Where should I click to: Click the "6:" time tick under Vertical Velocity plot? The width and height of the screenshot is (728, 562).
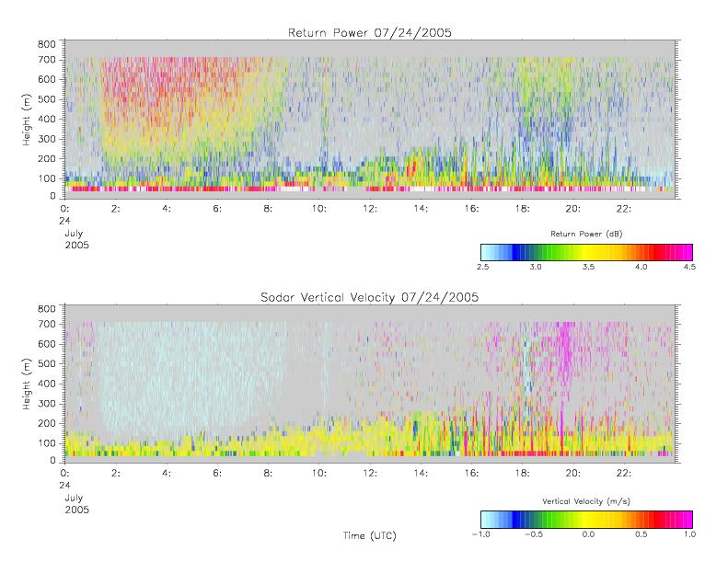(x=217, y=474)
